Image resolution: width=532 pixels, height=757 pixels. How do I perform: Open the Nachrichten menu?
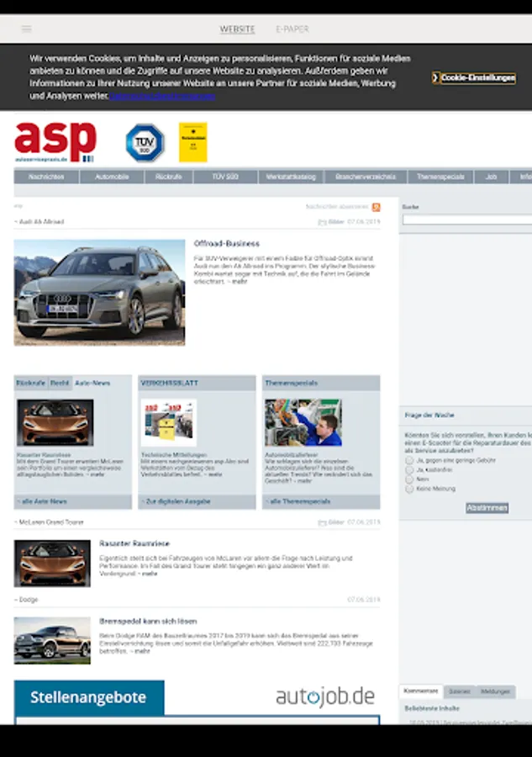coord(46,177)
